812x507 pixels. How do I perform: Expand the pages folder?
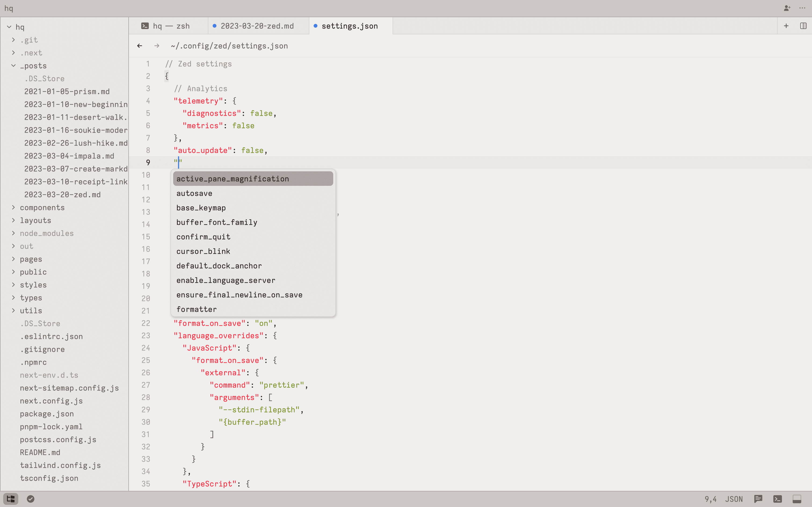click(x=13, y=259)
